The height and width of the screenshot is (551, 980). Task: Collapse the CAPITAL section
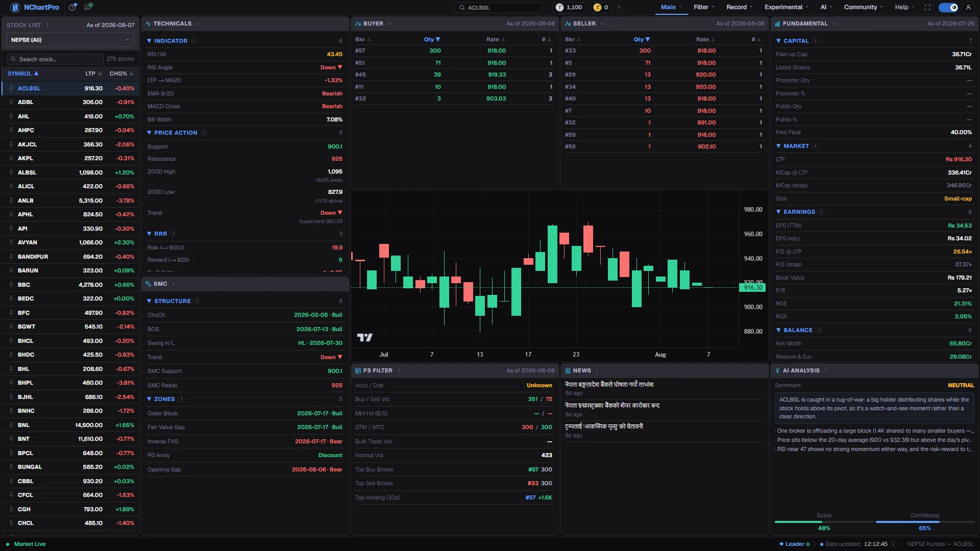coord(778,41)
